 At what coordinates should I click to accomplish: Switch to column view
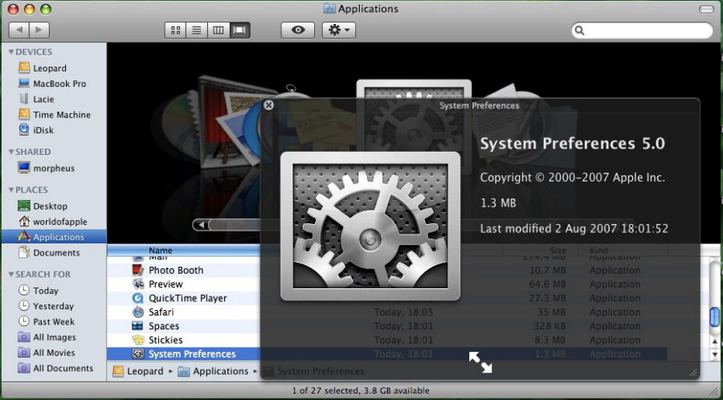[218, 30]
